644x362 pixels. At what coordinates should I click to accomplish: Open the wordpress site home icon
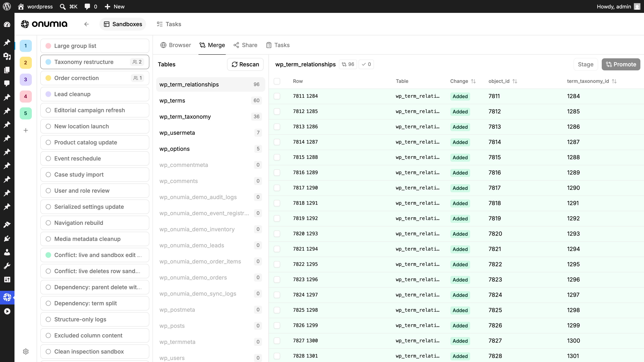click(x=21, y=6)
